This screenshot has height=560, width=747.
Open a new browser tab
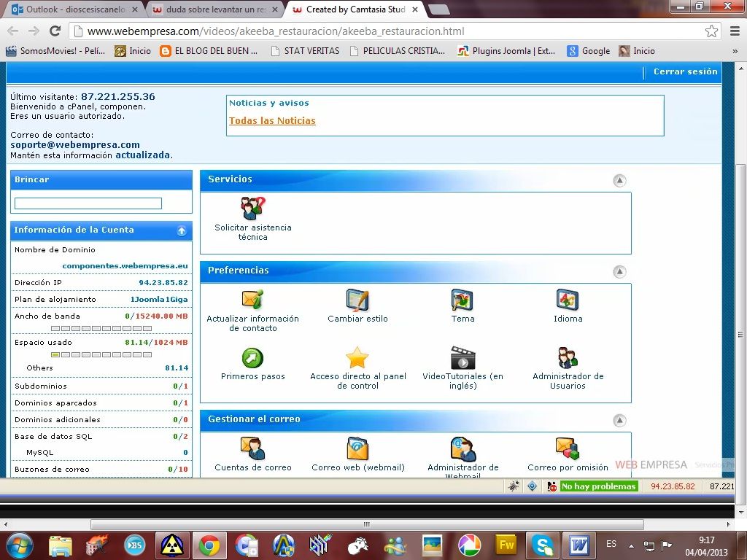click(x=438, y=9)
